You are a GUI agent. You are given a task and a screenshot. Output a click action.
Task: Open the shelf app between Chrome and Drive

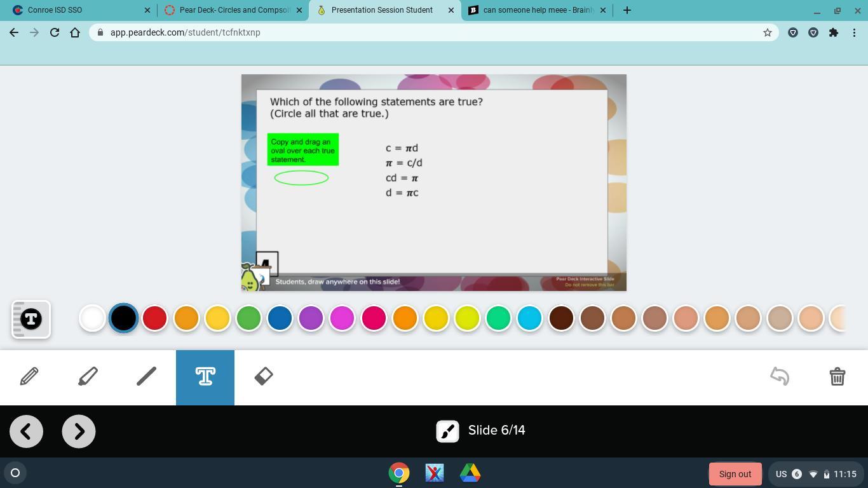click(x=435, y=473)
